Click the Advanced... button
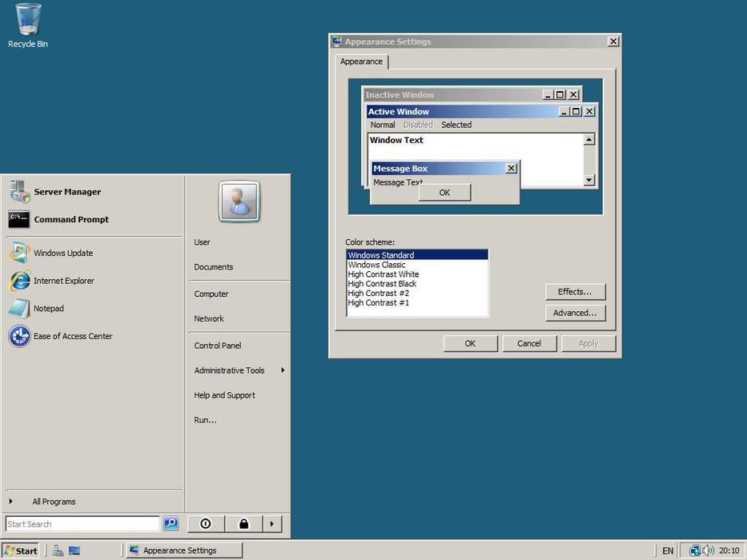This screenshot has height=560, width=747. point(575,313)
